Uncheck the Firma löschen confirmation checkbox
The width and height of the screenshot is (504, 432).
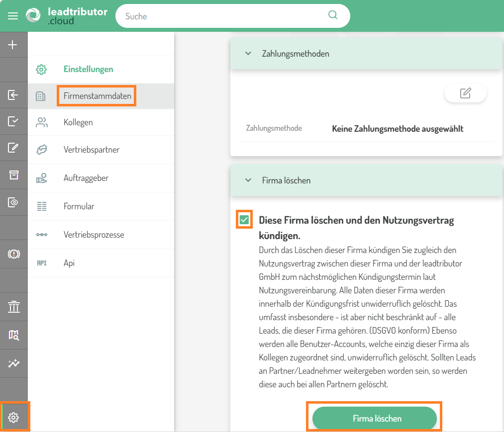[x=244, y=220]
